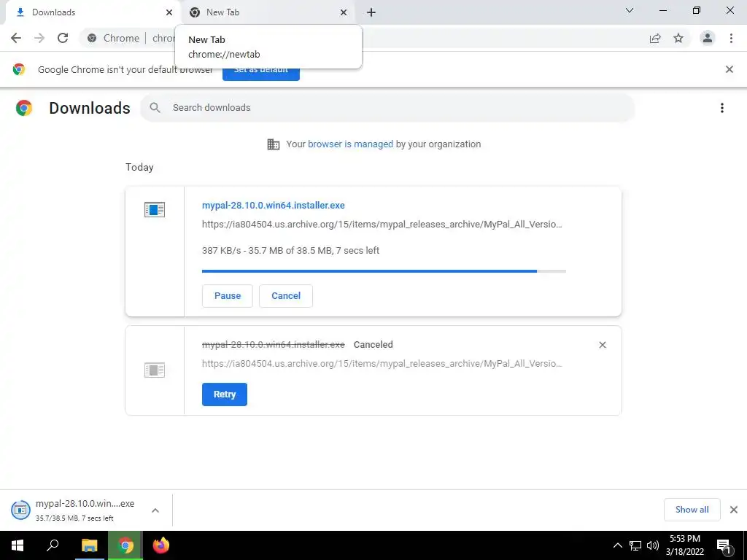Click mypal-28.10.0.win....exe in download shelf

(85, 504)
